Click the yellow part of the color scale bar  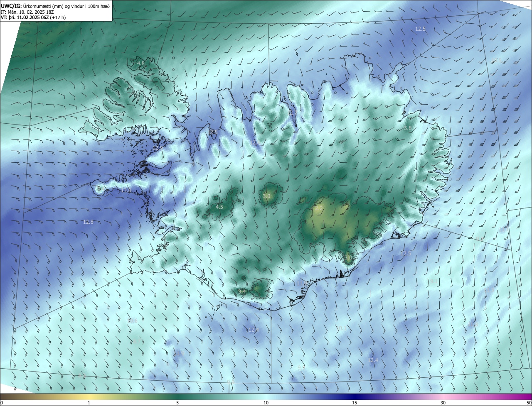point(89,396)
